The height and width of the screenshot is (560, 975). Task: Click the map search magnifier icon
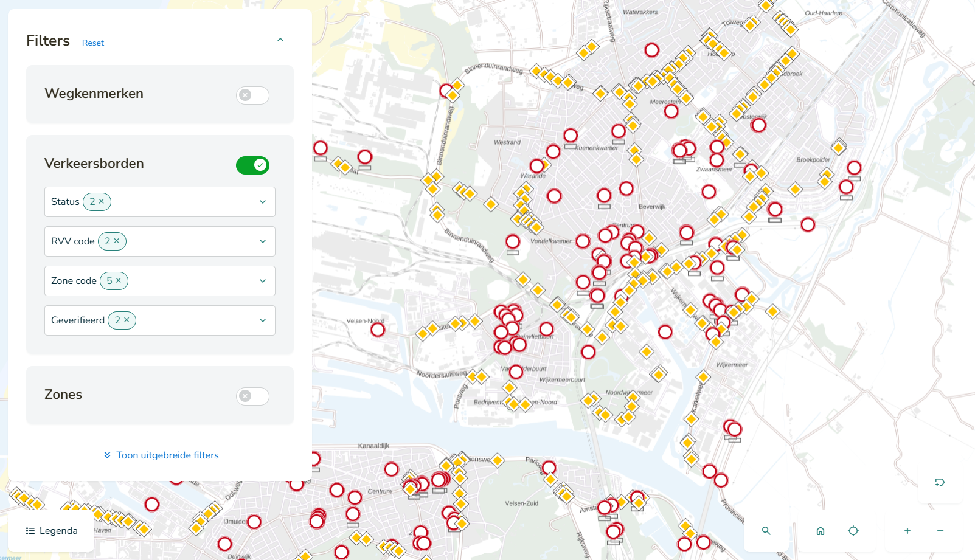tap(766, 531)
